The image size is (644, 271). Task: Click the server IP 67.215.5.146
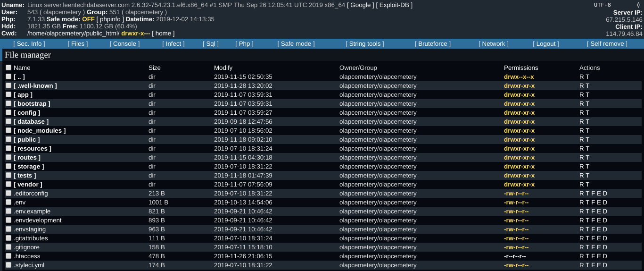click(x=624, y=19)
